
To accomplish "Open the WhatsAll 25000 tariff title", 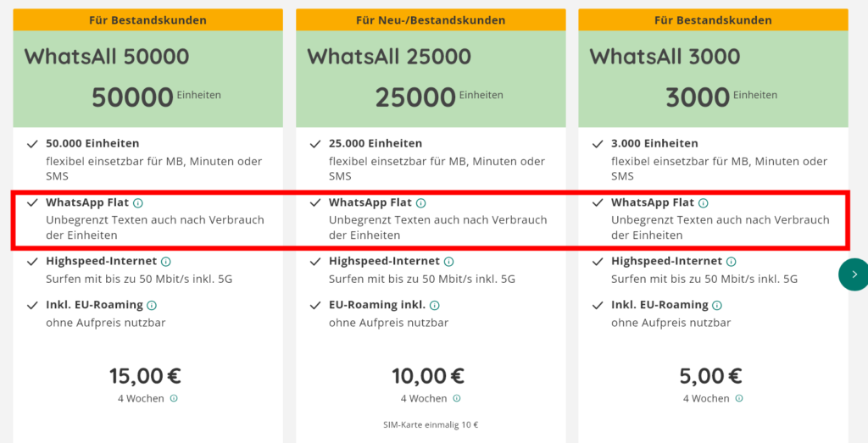I will click(389, 57).
